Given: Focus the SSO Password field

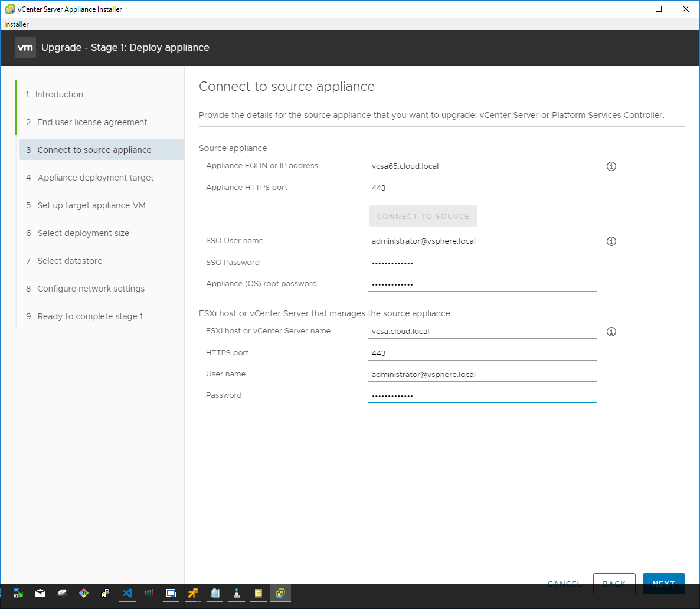Looking at the screenshot, I should tap(483, 263).
